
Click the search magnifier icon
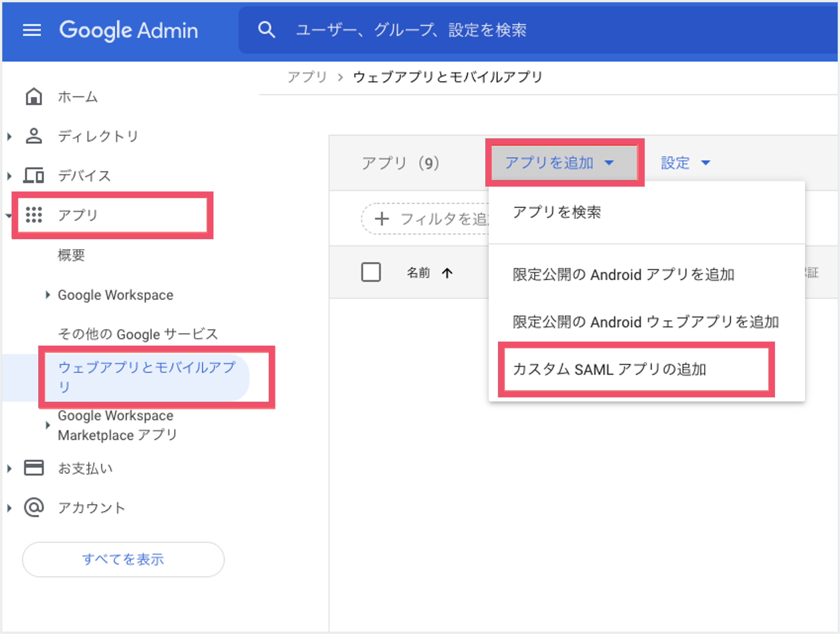click(266, 30)
